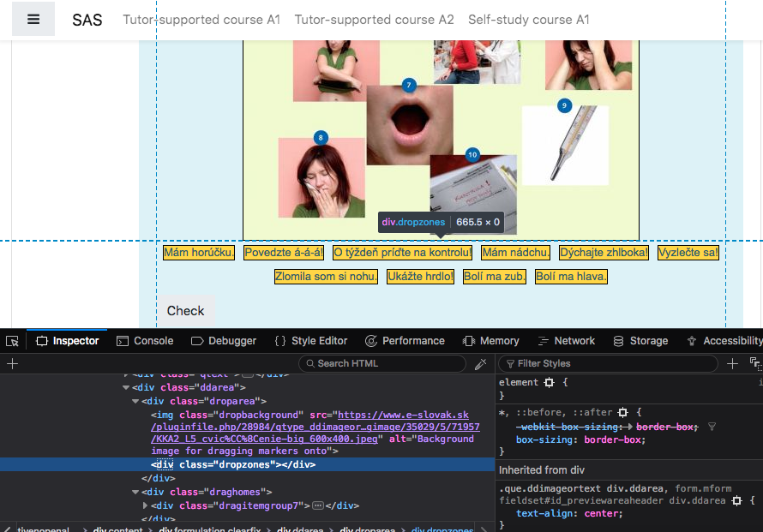763x532 pixels.
Task: Click the filter funnel icon beside border-box
Action: click(712, 427)
